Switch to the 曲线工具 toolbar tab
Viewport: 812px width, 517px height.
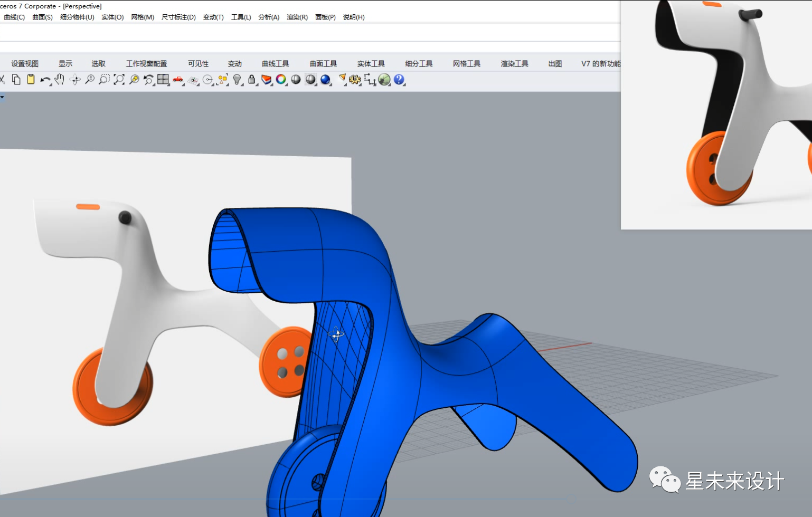point(276,64)
